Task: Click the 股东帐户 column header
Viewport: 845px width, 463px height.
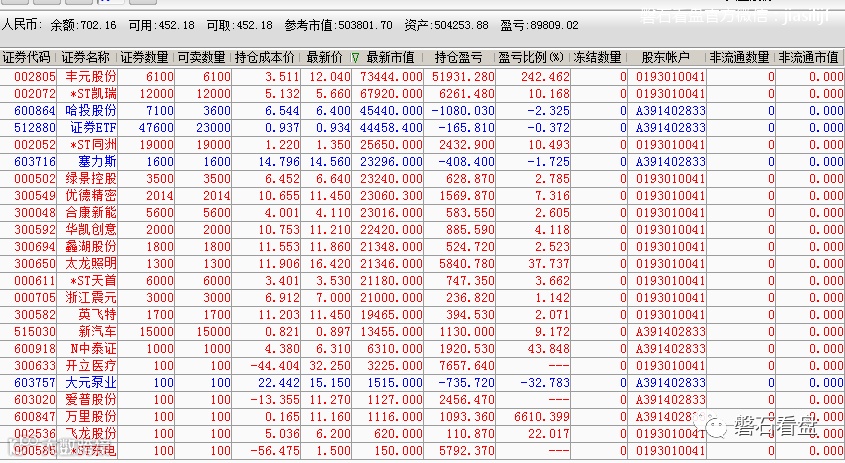Action: [x=666, y=57]
